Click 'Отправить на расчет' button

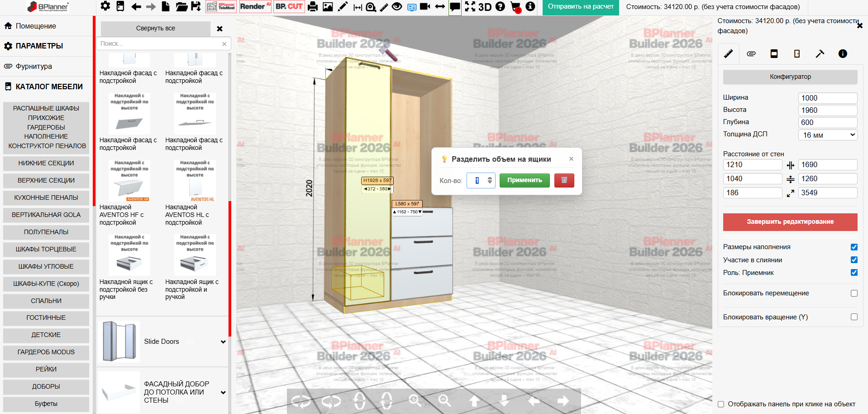[x=581, y=7]
